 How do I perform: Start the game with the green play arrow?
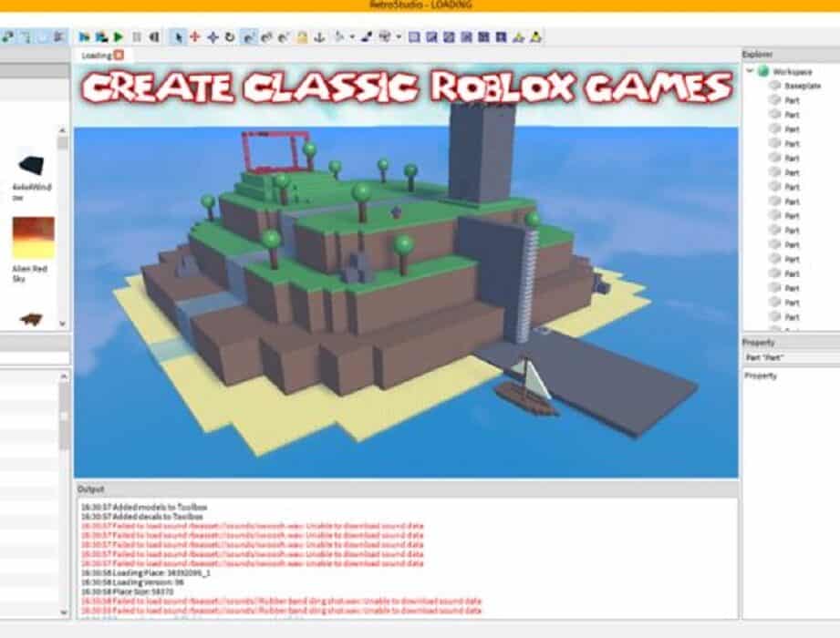[119, 37]
